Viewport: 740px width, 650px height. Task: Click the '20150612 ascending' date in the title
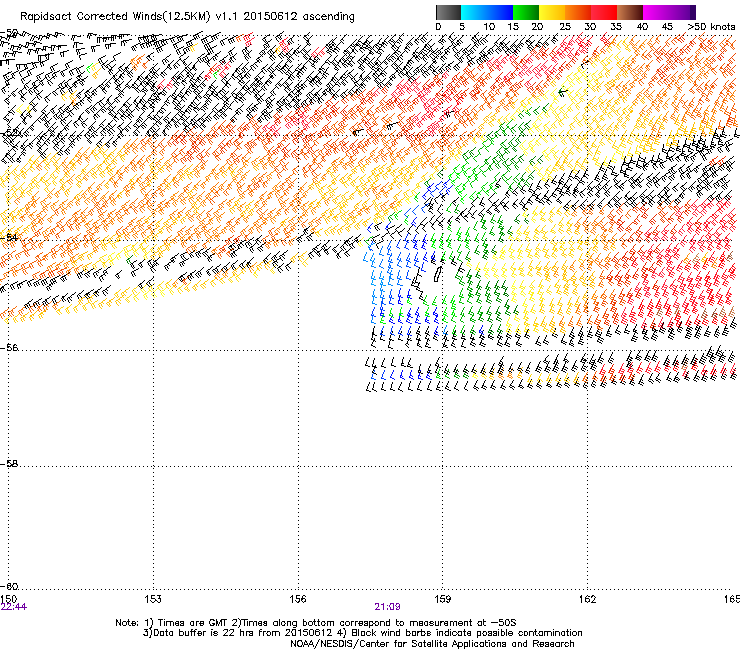[299, 17]
